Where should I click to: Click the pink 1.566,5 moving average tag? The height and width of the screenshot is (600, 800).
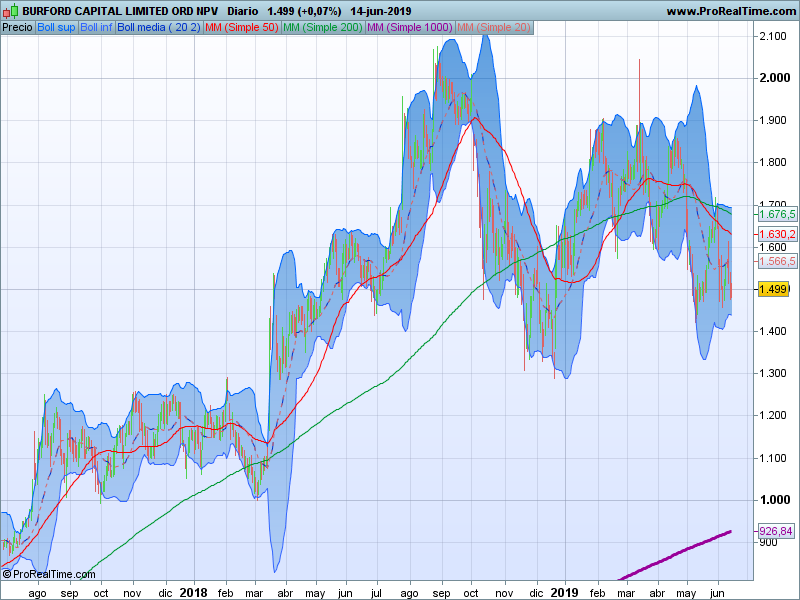[x=777, y=261]
